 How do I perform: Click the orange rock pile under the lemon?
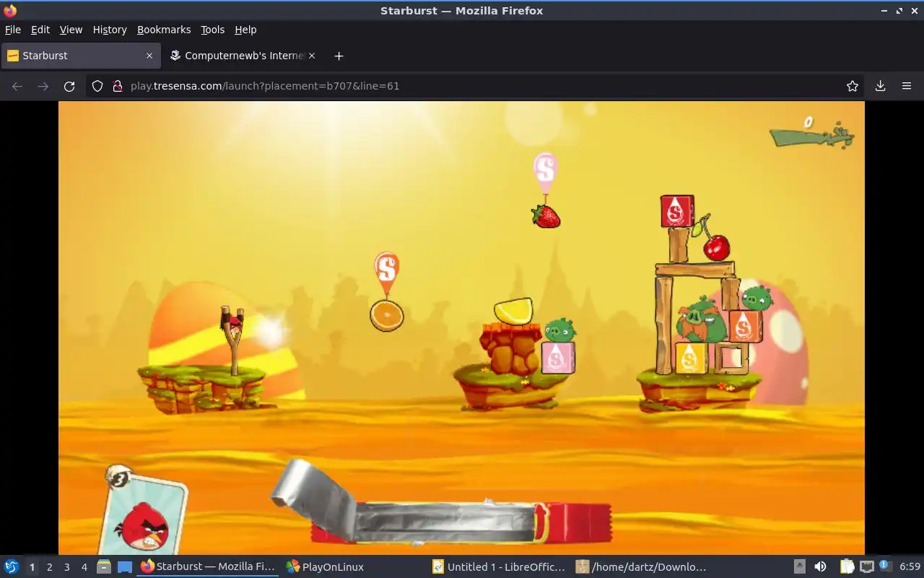coord(510,348)
